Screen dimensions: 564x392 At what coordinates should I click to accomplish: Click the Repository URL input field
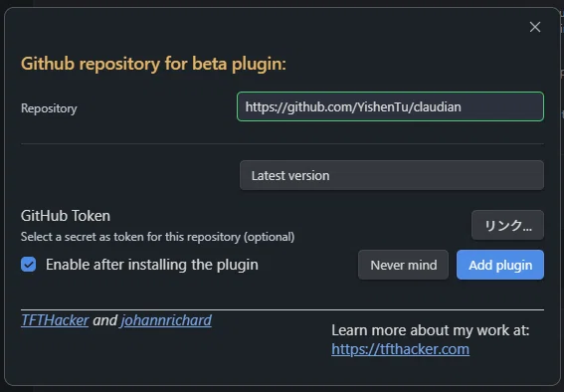coord(390,106)
